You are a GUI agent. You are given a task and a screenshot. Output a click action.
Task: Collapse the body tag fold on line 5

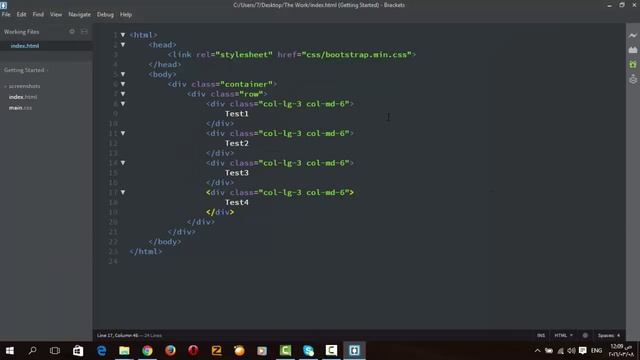[123, 74]
